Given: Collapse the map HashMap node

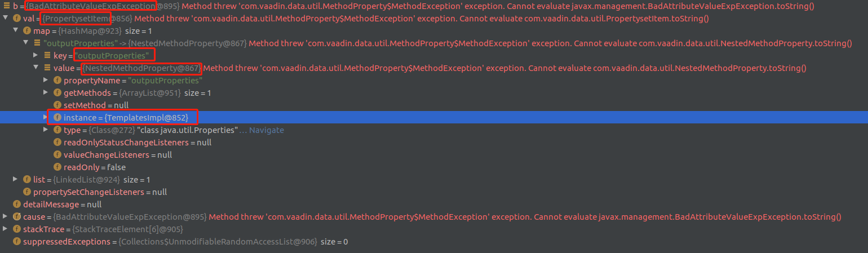Looking at the screenshot, I should click(x=16, y=31).
